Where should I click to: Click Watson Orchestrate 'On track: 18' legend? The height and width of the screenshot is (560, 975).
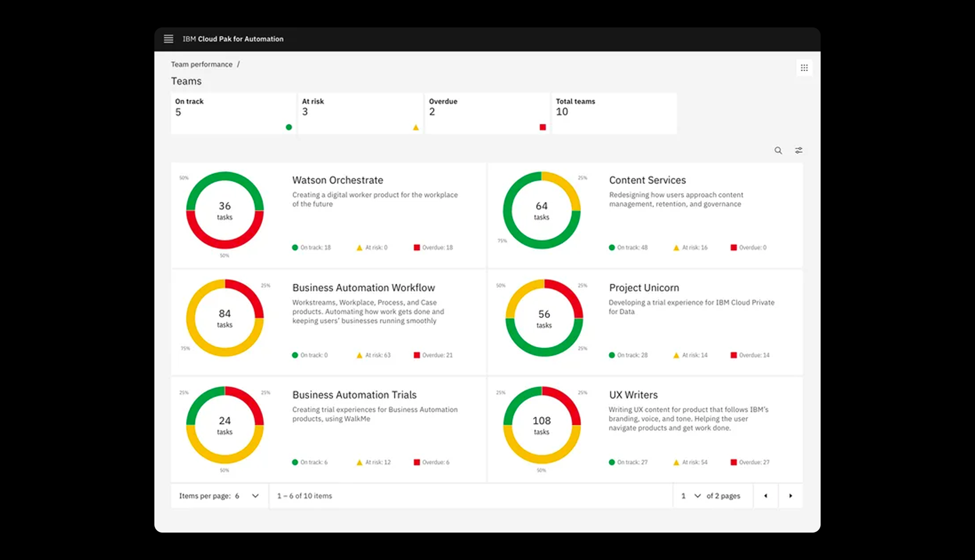click(311, 248)
